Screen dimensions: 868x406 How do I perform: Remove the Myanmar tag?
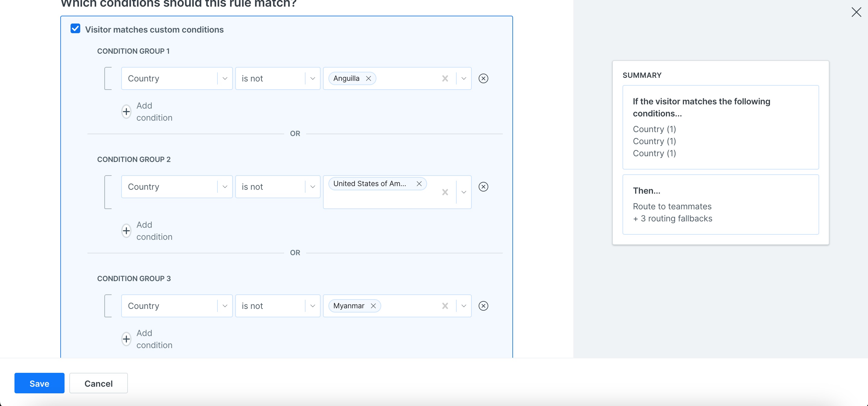pyautogui.click(x=373, y=306)
